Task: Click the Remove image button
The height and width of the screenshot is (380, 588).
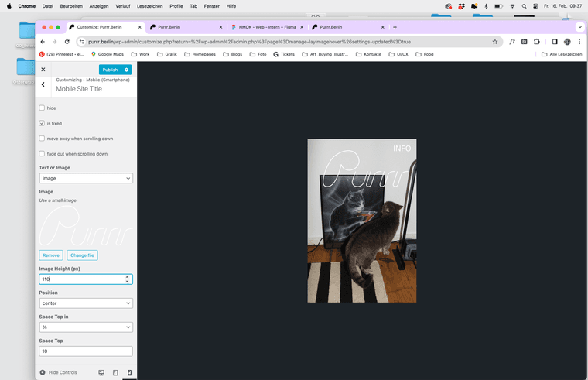Action: 51,255
